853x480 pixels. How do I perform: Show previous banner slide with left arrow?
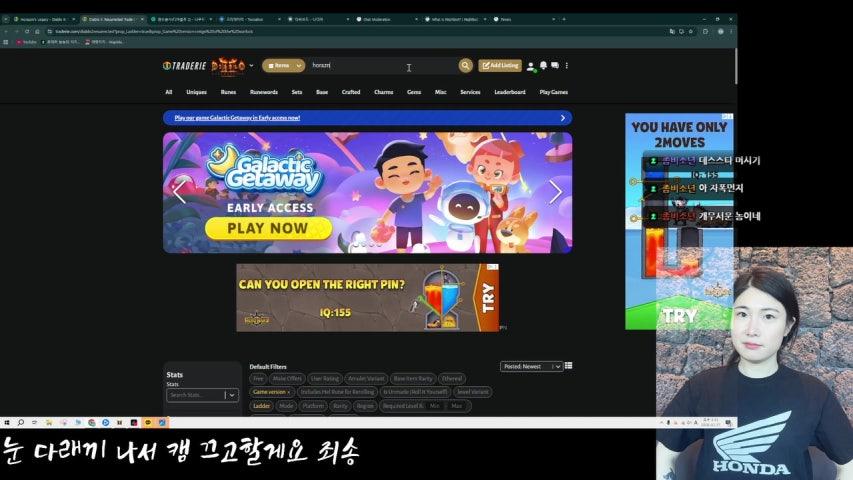tap(179, 192)
